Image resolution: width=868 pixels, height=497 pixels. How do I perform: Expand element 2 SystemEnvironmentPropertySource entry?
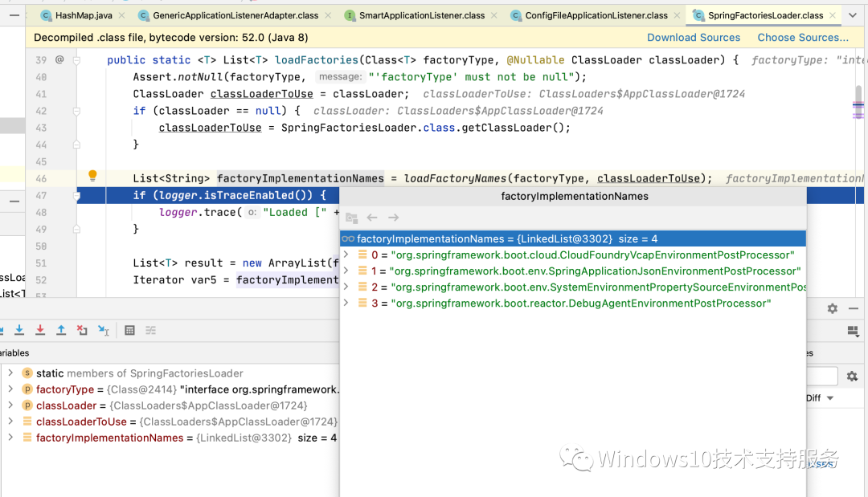(x=346, y=287)
